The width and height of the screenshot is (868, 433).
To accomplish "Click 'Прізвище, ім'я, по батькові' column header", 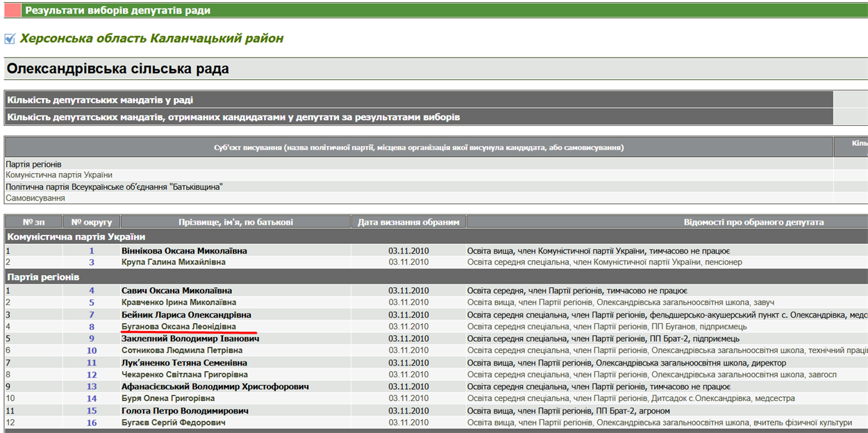I will click(236, 222).
